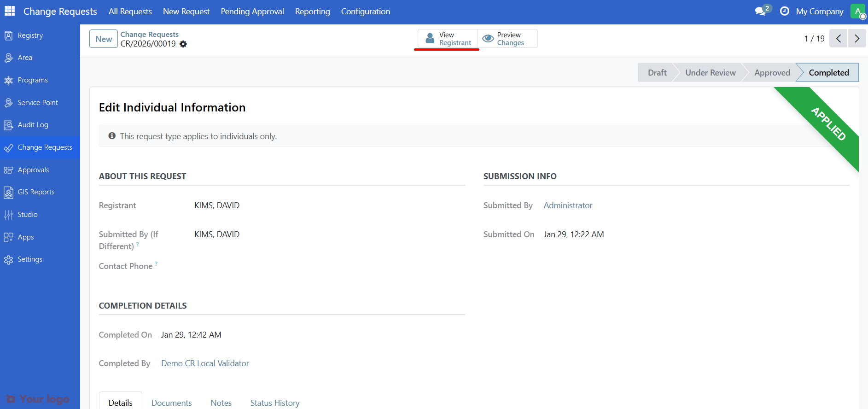Open the conversations chat icon

761,11
